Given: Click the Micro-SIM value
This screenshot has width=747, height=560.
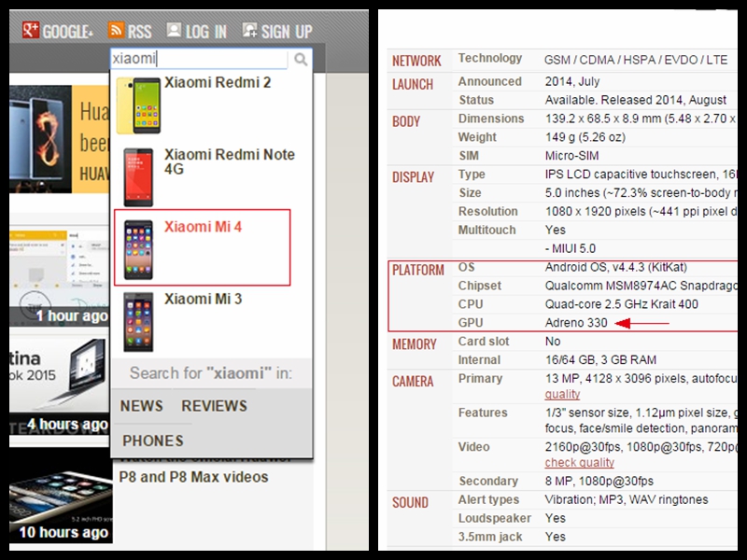Looking at the screenshot, I should click(571, 156).
